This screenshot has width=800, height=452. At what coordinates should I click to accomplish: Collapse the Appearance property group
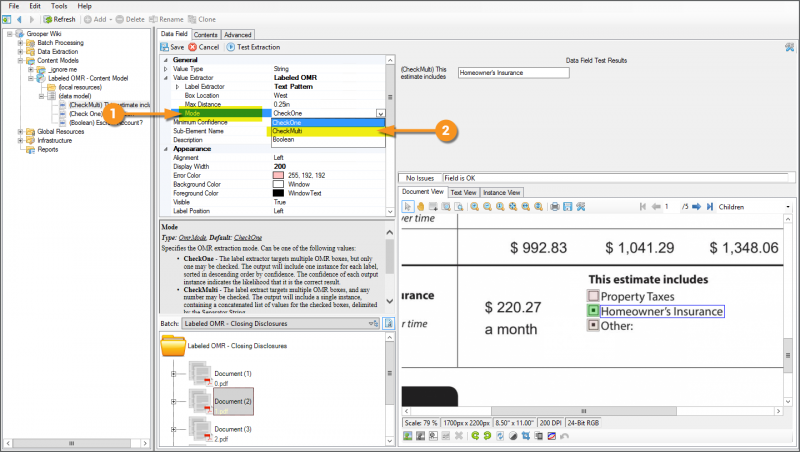(165, 149)
